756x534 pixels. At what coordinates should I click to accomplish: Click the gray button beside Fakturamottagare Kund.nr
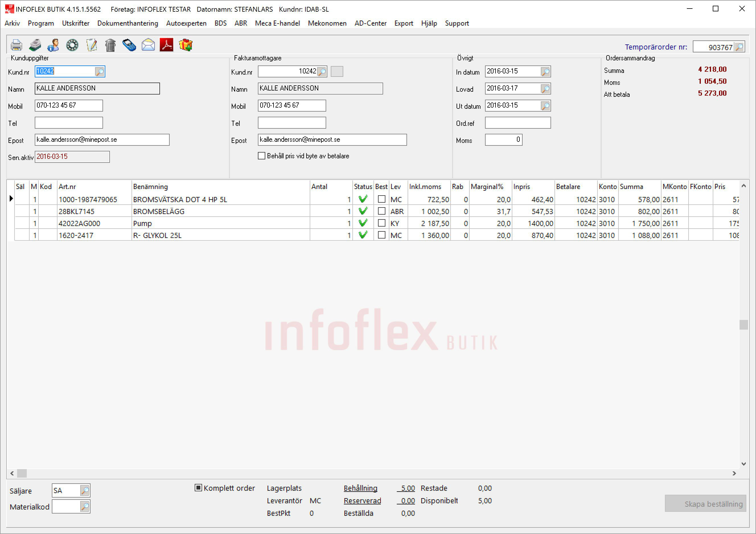(337, 71)
